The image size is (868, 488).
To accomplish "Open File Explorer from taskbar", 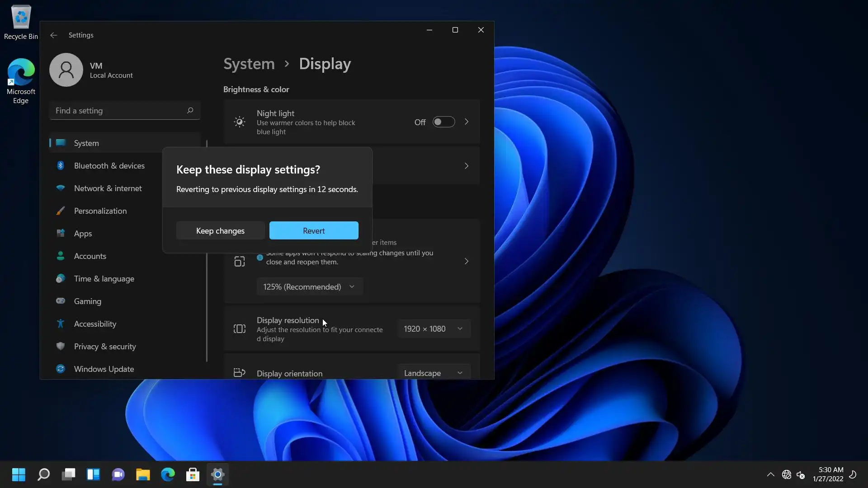I will click(143, 474).
